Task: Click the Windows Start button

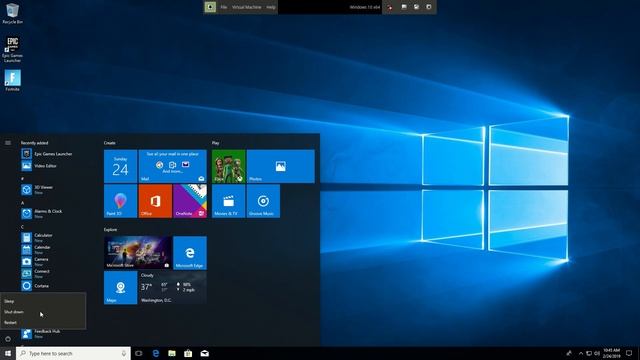Action: (8, 353)
